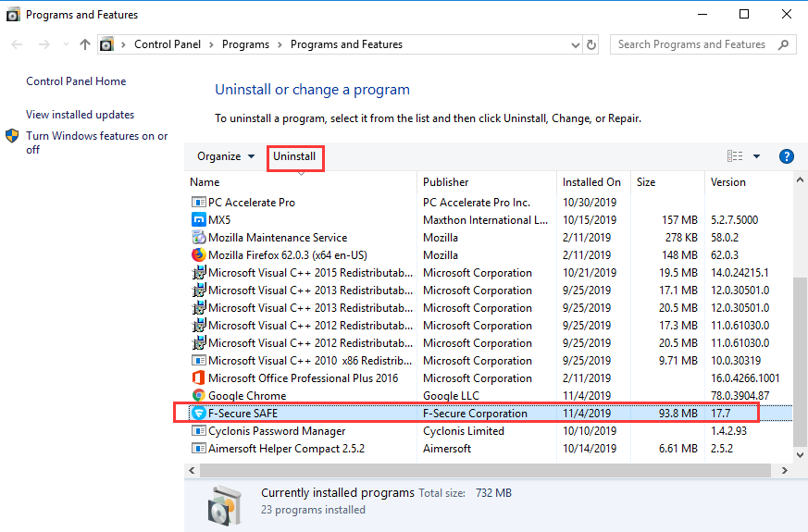Viewport: 808px width, 532px height.
Task: Click the Mozilla Maintenance Service icon
Action: tap(198, 238)
